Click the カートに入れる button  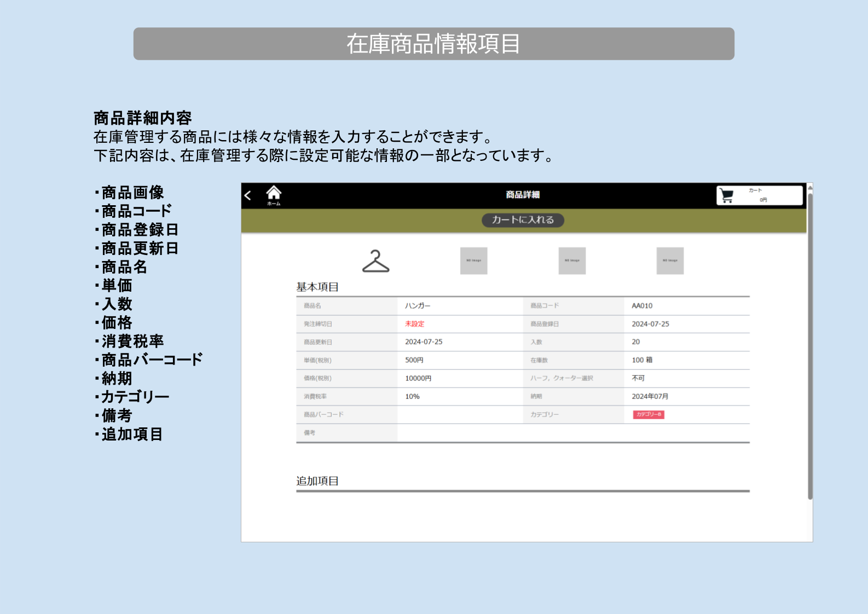(x=523, y=220)
